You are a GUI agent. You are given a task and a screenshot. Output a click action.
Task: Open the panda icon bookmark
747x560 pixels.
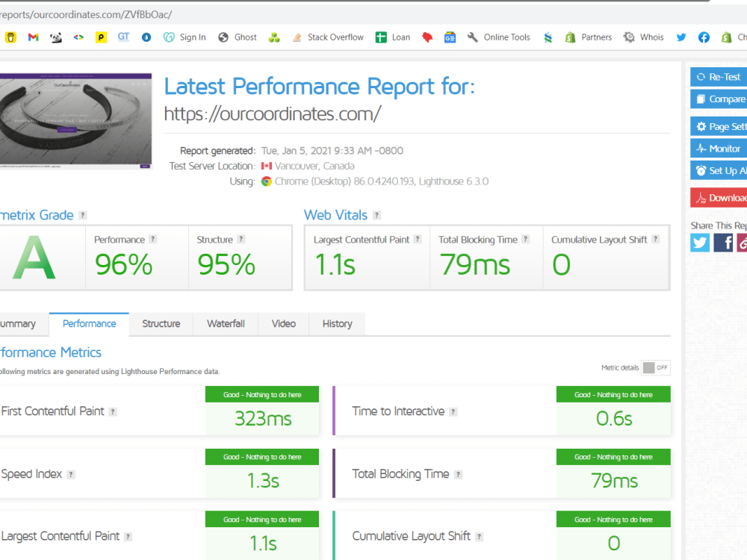click(56, 37)
